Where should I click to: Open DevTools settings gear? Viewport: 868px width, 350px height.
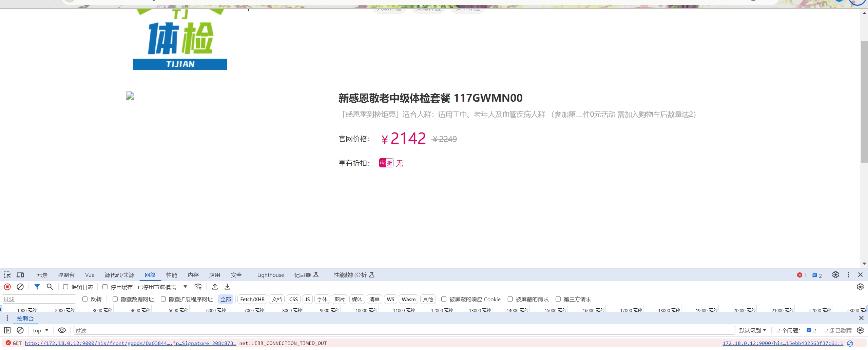coord(835,275)
